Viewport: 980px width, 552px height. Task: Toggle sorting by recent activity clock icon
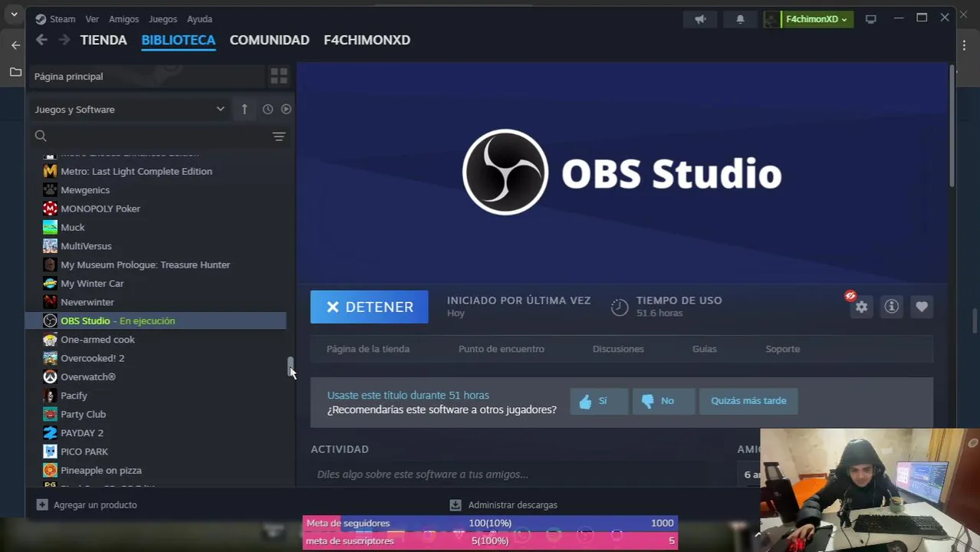click(x=268, y=110)
